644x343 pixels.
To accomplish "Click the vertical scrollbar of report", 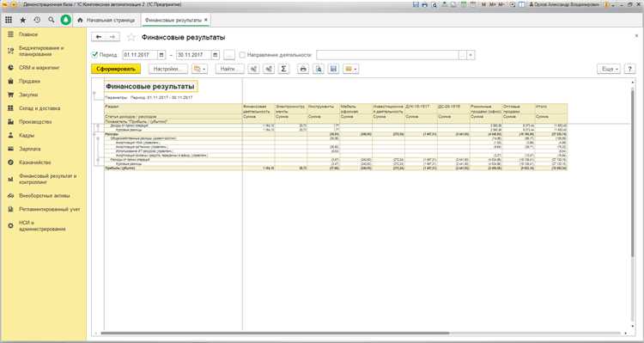I will point(633,173).
